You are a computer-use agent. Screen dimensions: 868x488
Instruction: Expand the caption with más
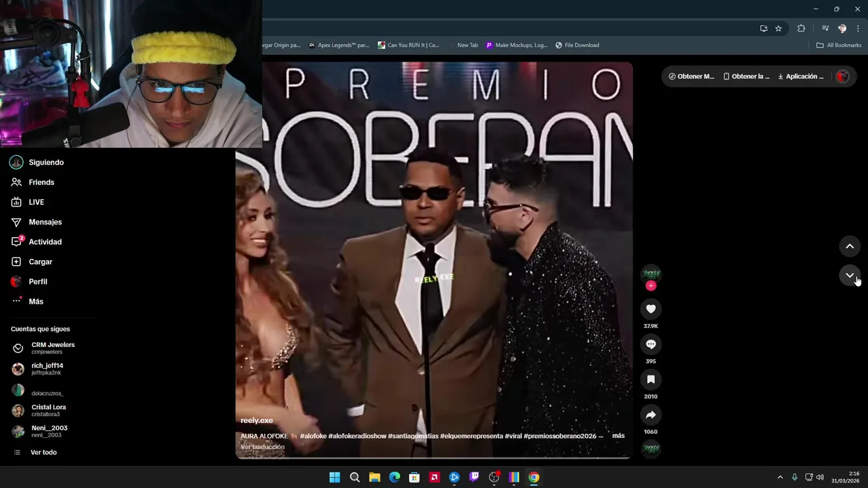pos(618,436)
